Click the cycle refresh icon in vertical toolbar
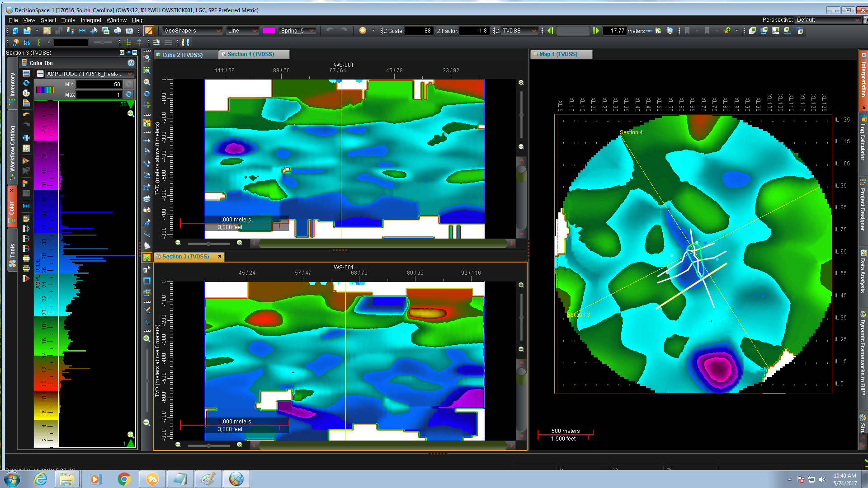 coord(147,94)
